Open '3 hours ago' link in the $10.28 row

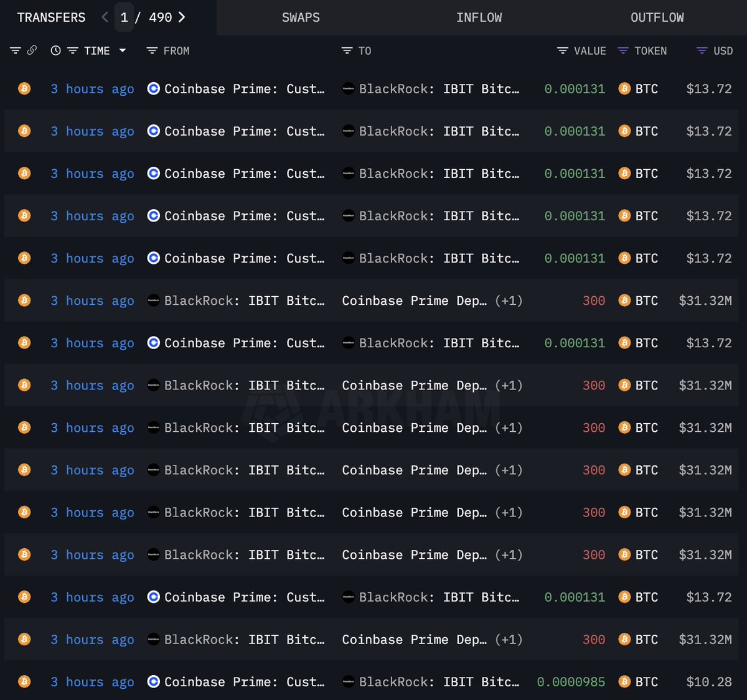tap(92, 682)
